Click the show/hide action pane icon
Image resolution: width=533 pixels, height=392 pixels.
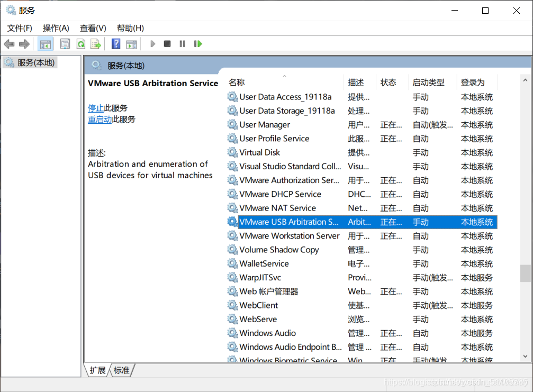[132, 44]
